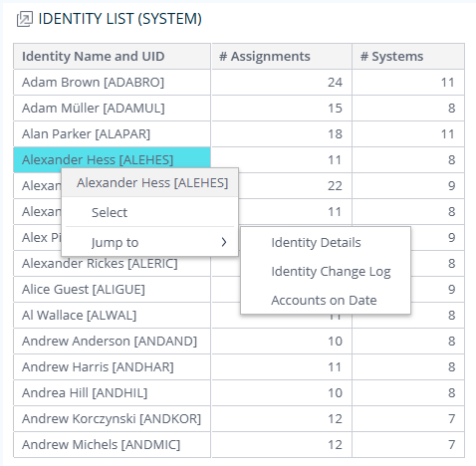Choose Accounts on Date option
Screen dimensions: 476x466
coord(324,301)
